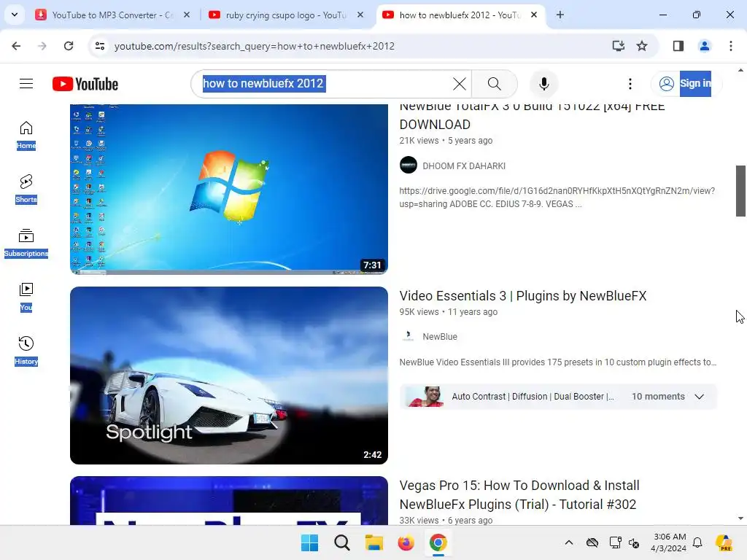Play the Windows 7 desktop thumbnail video
This screenshot has height=560, width=747.
click(228, 189)
